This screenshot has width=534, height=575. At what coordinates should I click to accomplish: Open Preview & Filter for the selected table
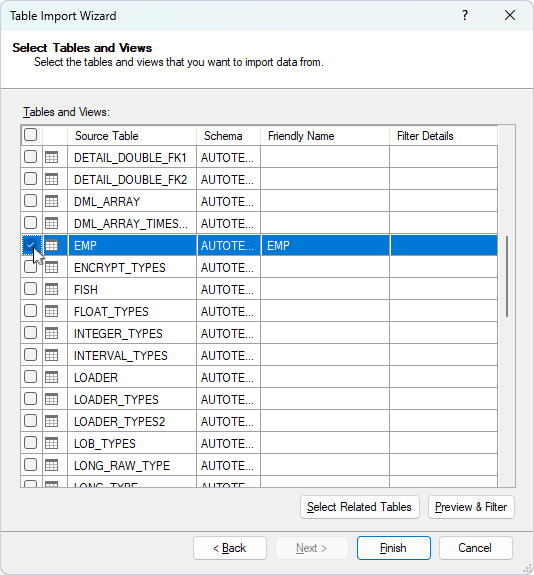pyautogui.click(x=471, y=507)
